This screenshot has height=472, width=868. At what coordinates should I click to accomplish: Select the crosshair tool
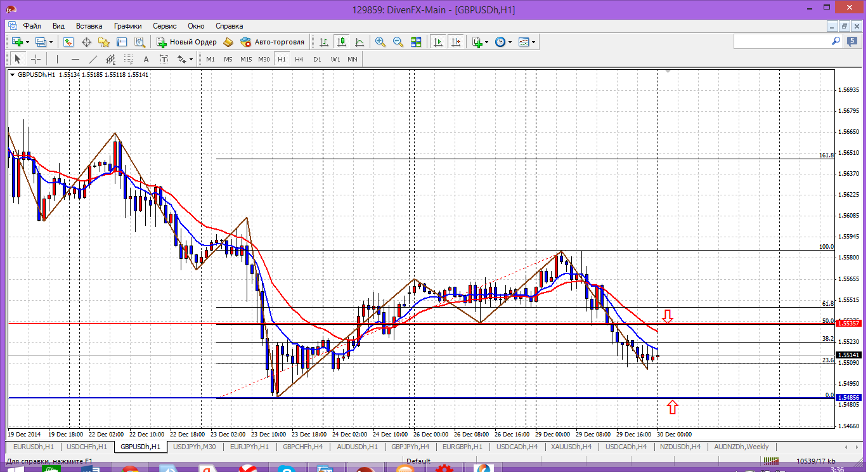click(x=36, y=59)
